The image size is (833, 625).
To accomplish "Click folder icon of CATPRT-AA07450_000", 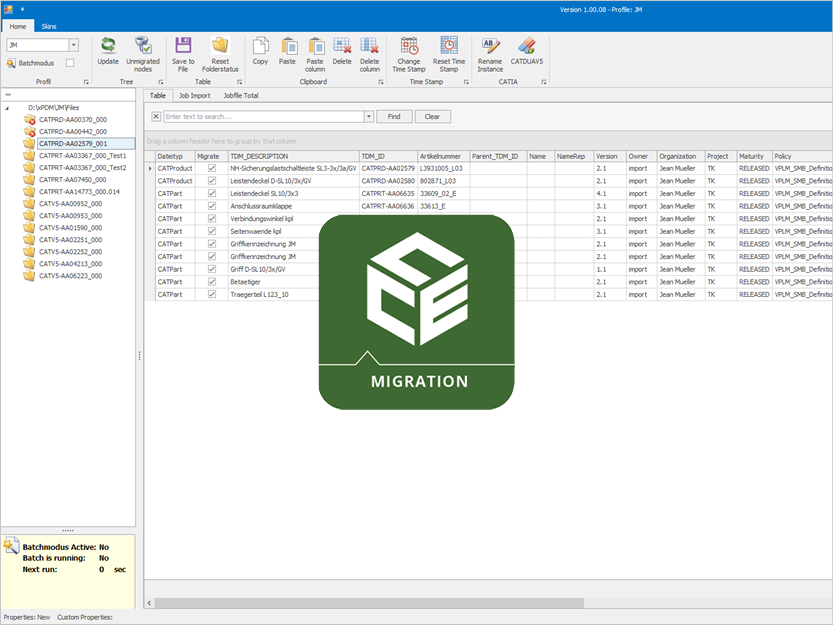I will tap(29, 180).
